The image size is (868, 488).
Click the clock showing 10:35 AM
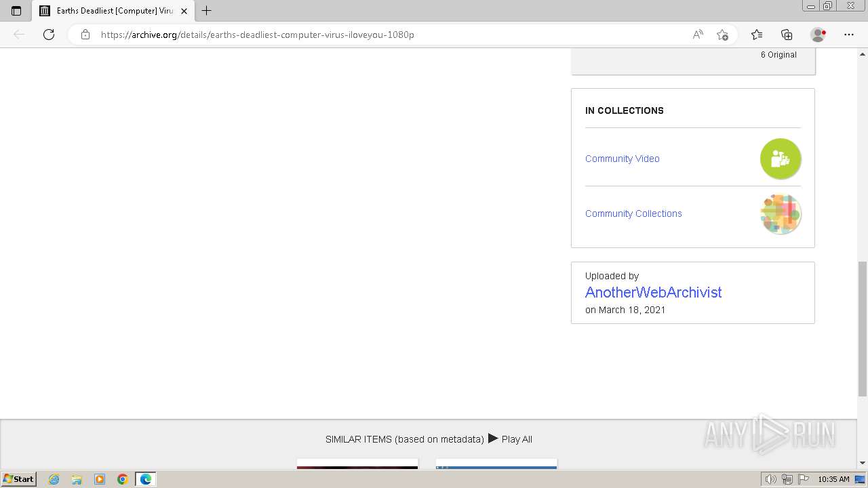coord(833,479)
